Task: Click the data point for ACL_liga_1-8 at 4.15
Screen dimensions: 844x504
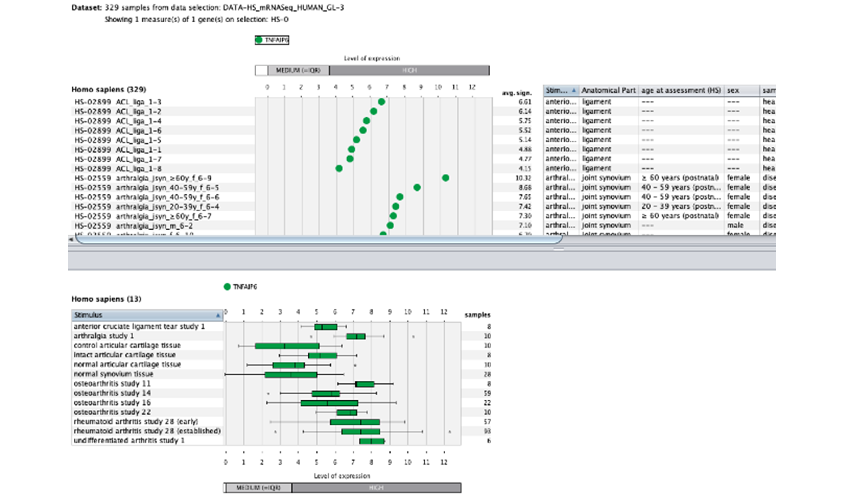Action: pyautogui.click(x=339, y=168)
